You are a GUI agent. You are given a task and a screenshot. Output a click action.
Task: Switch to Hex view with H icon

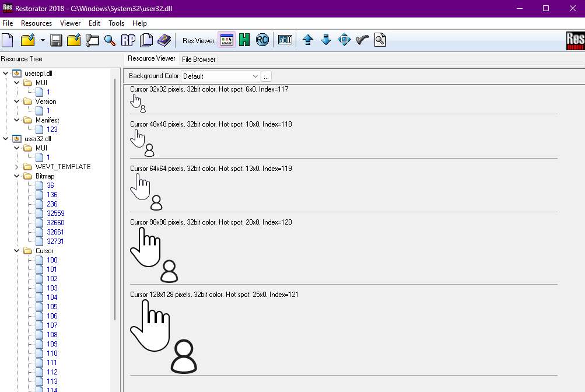(x=244, y=40)
